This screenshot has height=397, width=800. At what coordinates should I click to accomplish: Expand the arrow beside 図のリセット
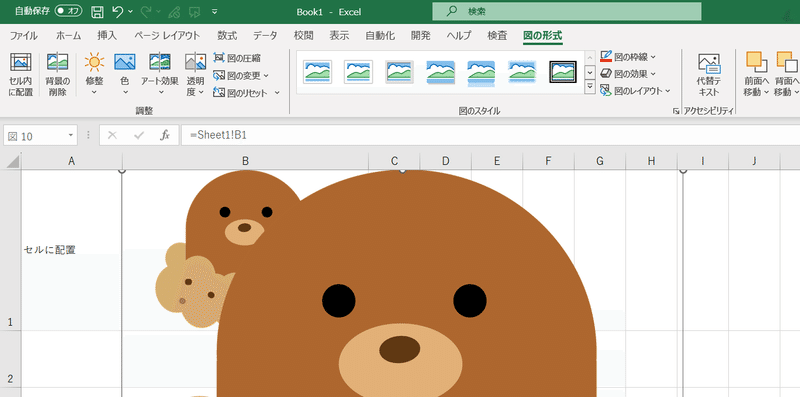278,93
